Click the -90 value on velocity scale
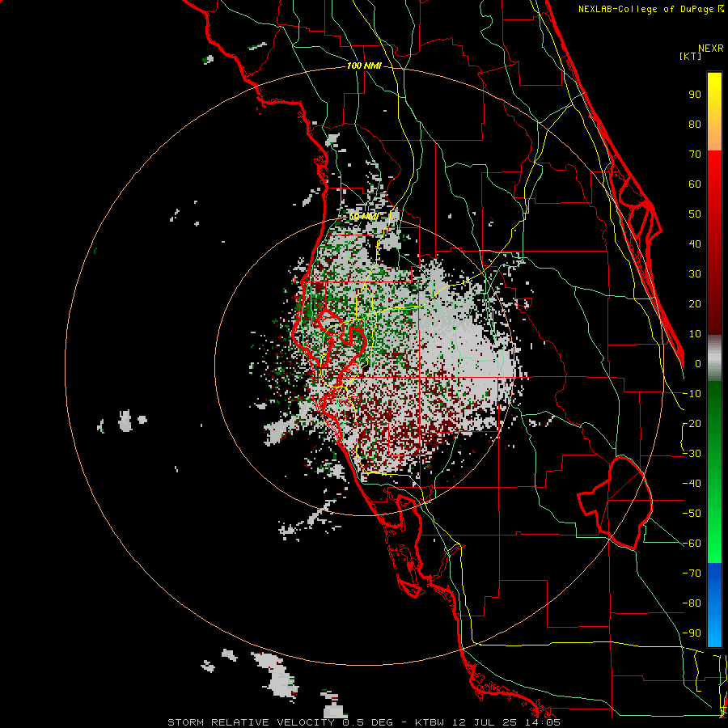The width and height of the screenshot is (728, 728). [692, 633]
